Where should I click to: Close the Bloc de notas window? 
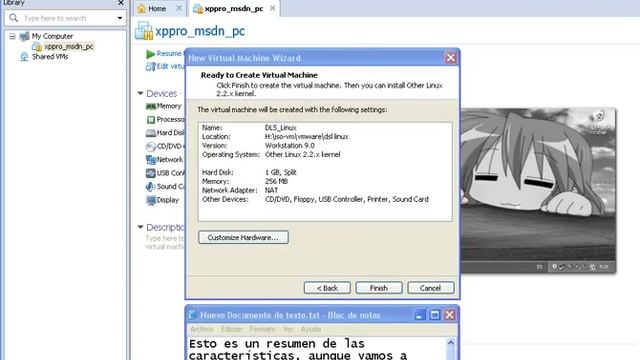click(x=449, y=315)
